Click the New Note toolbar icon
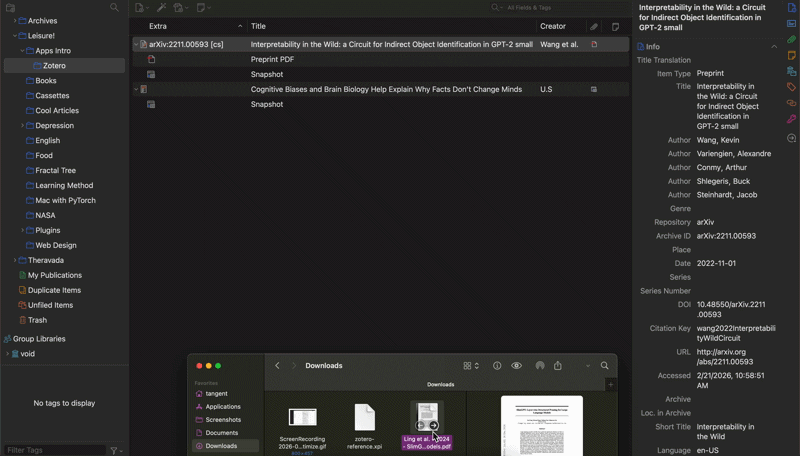The height and width of the screenshot is (456, 800). coord(203,8)
